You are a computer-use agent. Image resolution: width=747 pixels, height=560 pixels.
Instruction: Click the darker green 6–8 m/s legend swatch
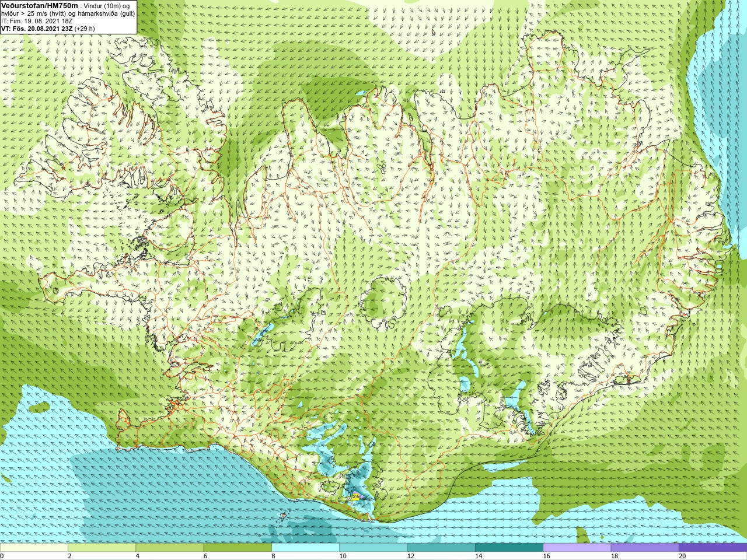point(238,548)
